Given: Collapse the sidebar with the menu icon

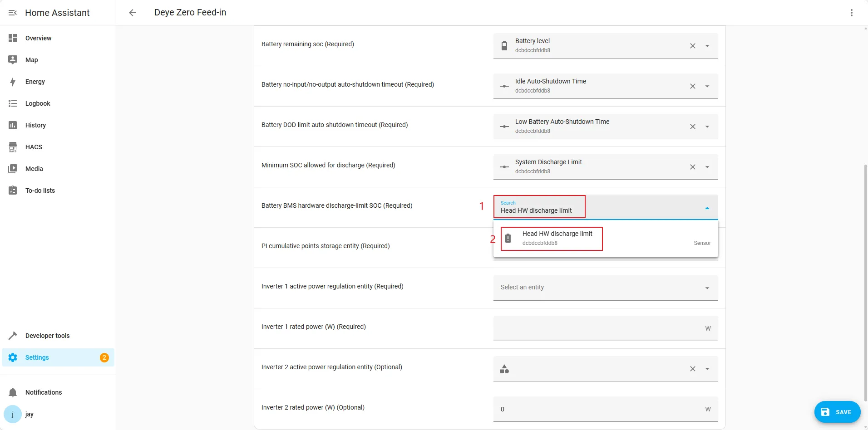Looking at the screenshot, I should tap(13, 13).
